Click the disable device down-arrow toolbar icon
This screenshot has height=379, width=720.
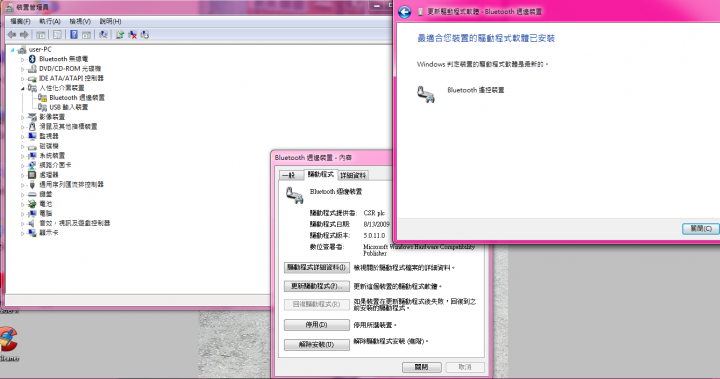[x=145, y=34]
